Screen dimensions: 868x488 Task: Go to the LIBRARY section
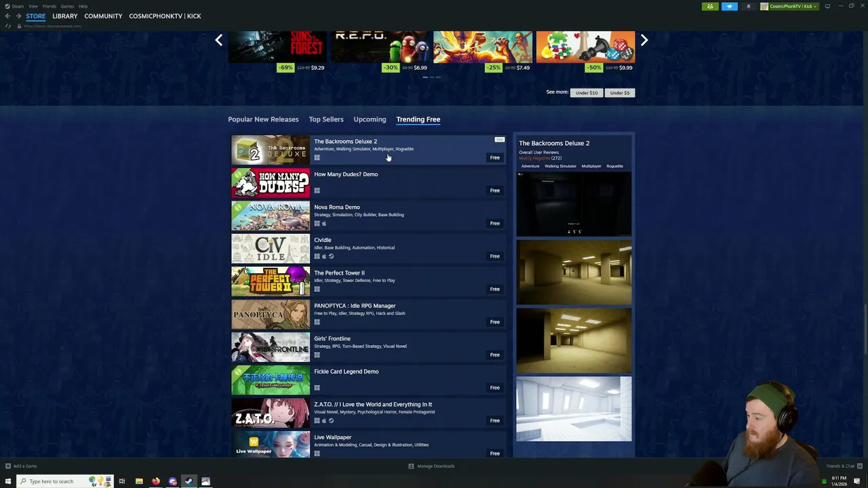[x=65, y=16]
